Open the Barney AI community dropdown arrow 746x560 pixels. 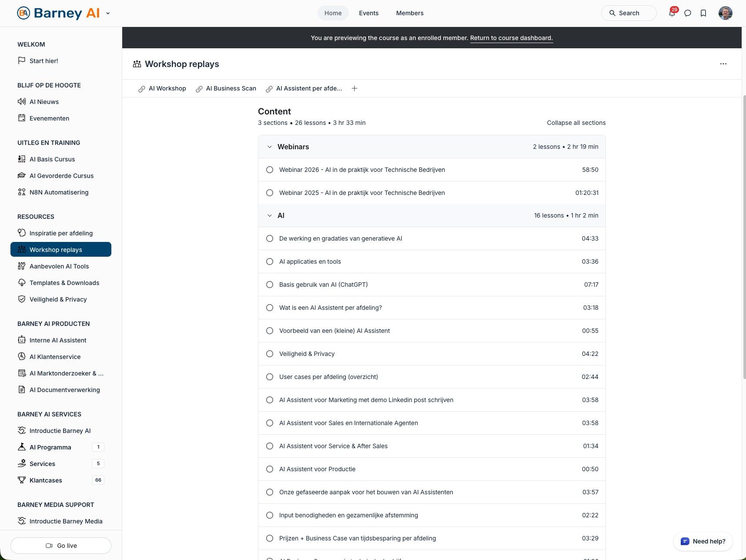click(108, 13)
